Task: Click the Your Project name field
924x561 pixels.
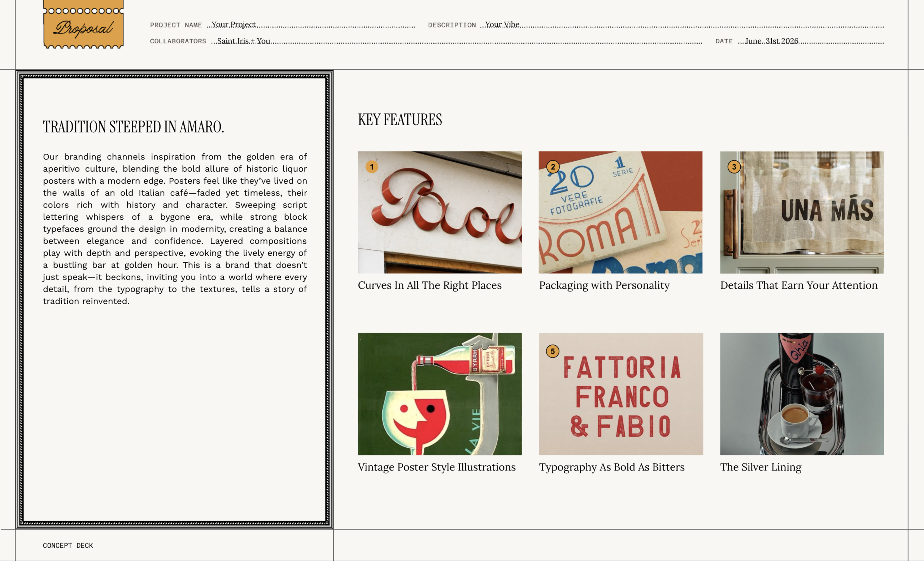Action: [311, 25]
